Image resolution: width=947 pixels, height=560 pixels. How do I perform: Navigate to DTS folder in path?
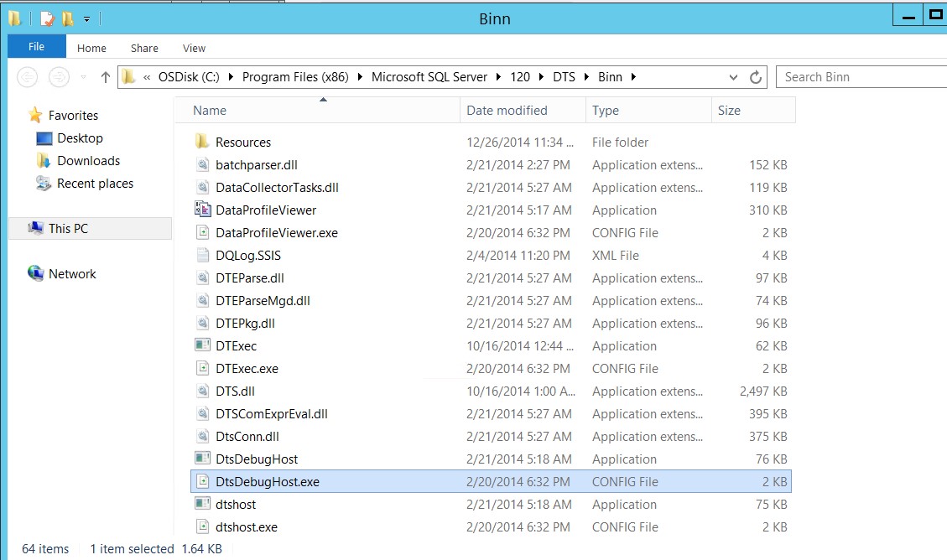point(565,77)
